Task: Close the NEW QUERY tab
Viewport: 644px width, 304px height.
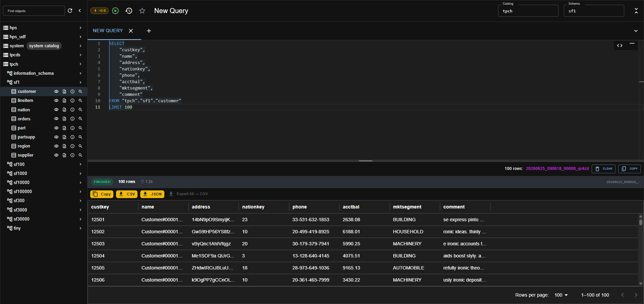Action: (x=131, y=31)
